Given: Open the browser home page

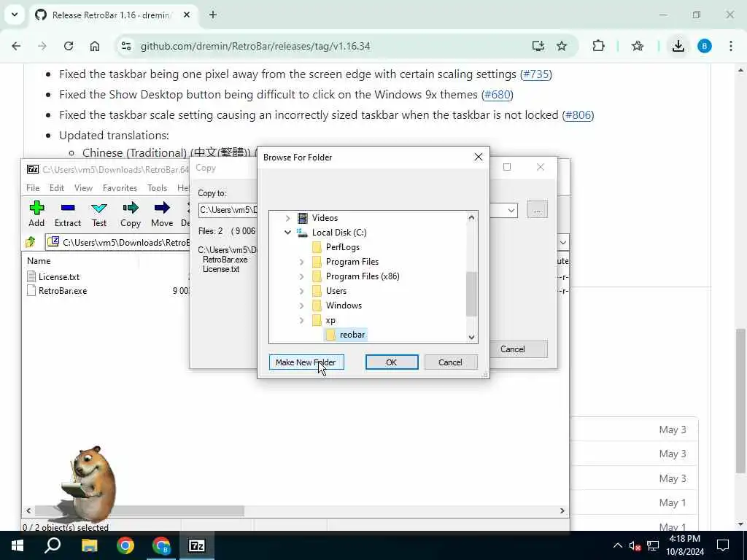Looking at the screenshot, I should [95, 46].
